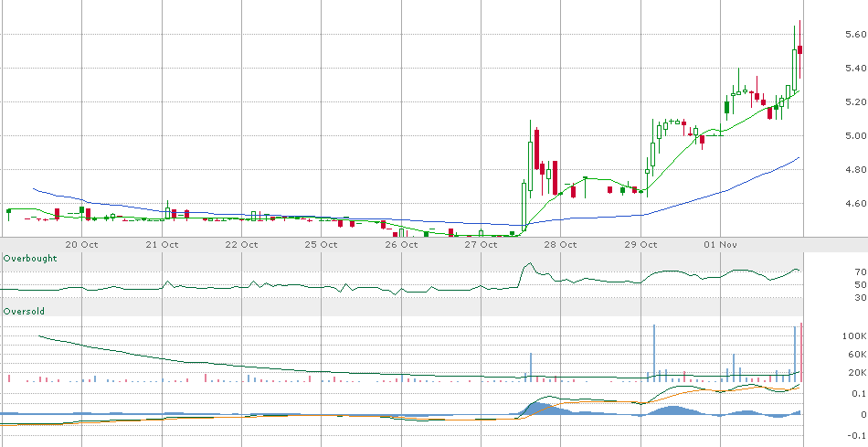Click the 5.60 price axis label

[x=855, y=35]
